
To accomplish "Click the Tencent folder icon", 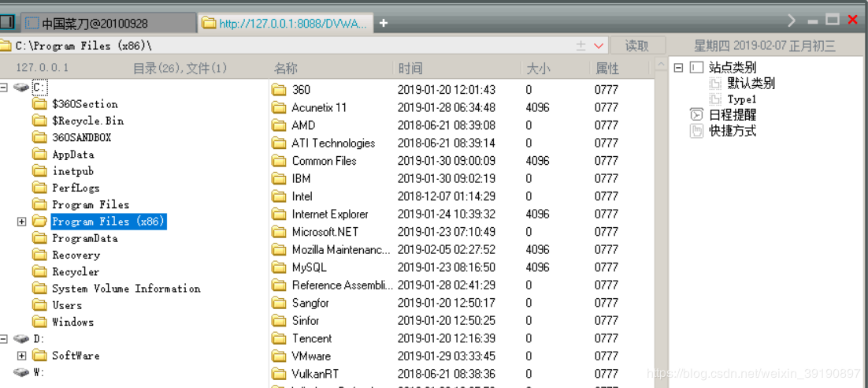I will pyautogui.click(x=279, y=338).
